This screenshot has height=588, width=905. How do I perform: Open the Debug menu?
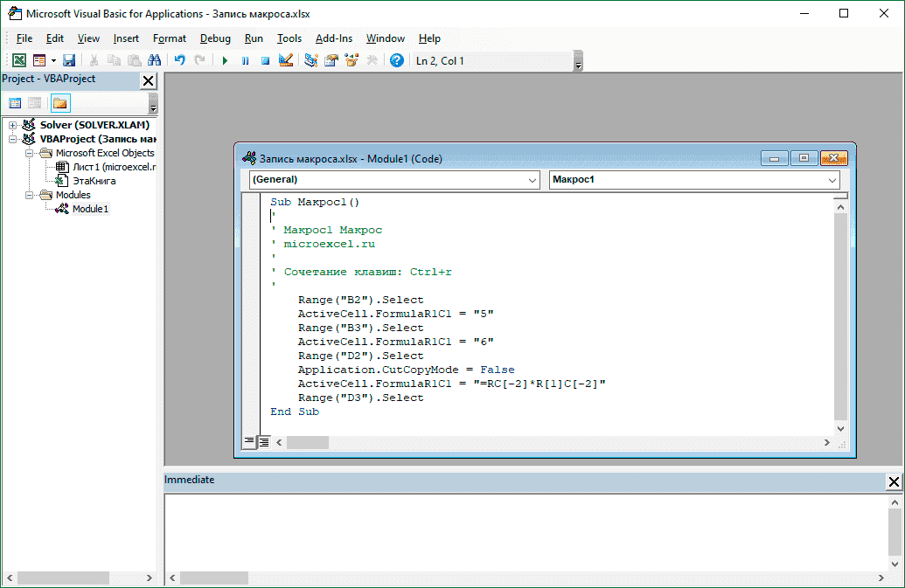(x=215, y=38)
